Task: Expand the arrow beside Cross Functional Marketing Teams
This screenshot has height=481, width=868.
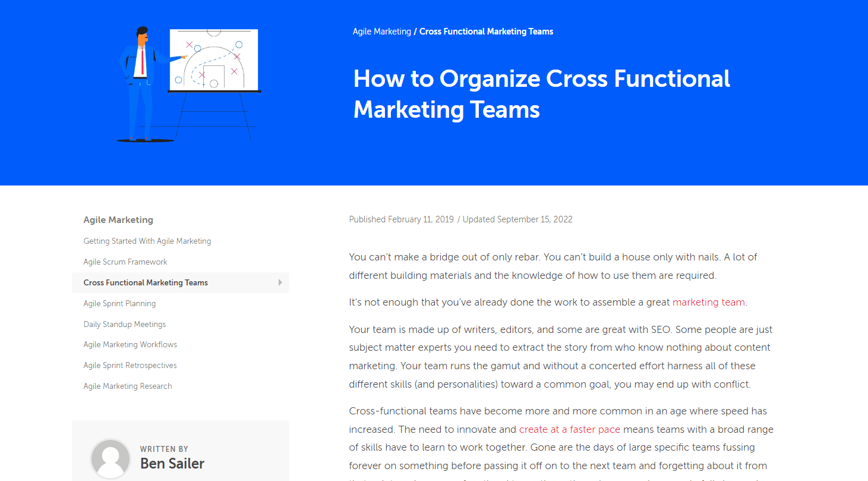Action: pos(280,282)
